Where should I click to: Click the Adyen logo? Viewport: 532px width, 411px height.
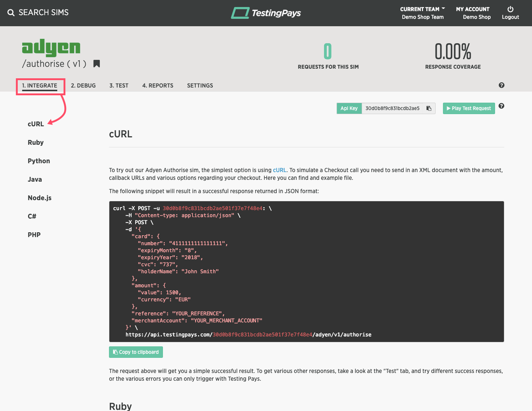[51, 47]
